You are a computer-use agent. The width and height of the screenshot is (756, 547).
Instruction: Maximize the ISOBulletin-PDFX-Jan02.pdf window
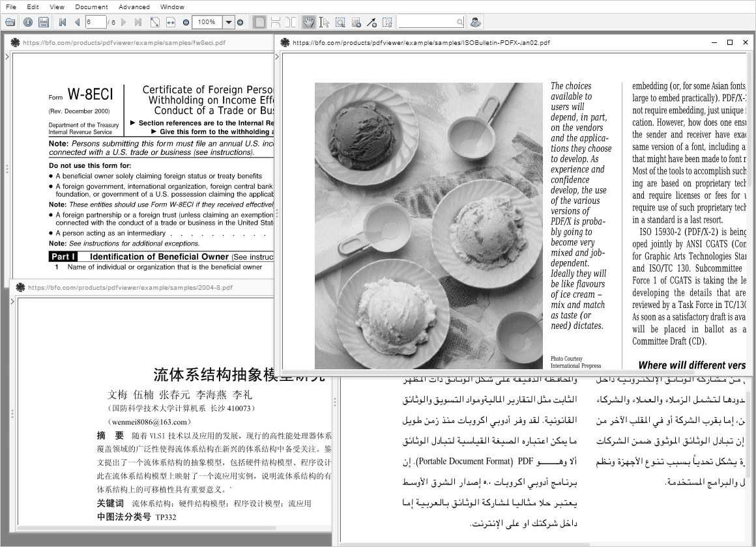(x=730, y=42)
